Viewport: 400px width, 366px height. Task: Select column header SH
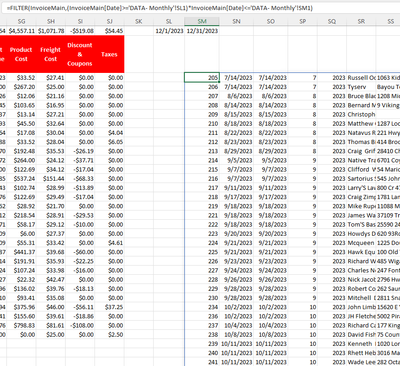click(51, 21)
